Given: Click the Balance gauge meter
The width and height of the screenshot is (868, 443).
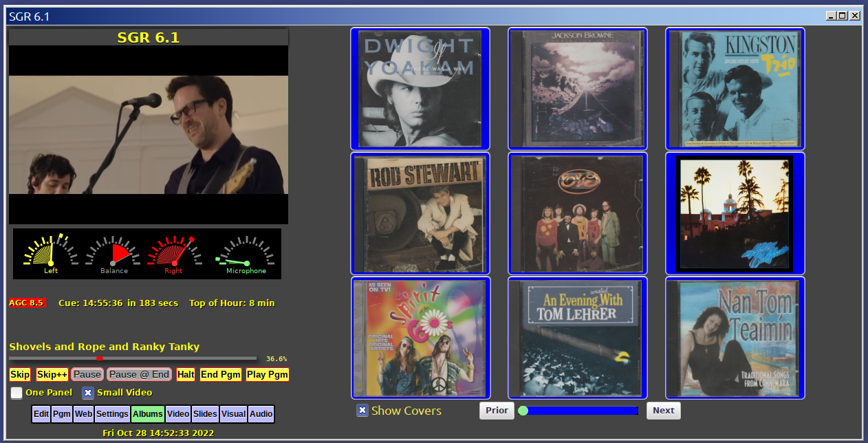Looking at the screenshot, I should 113,253.
